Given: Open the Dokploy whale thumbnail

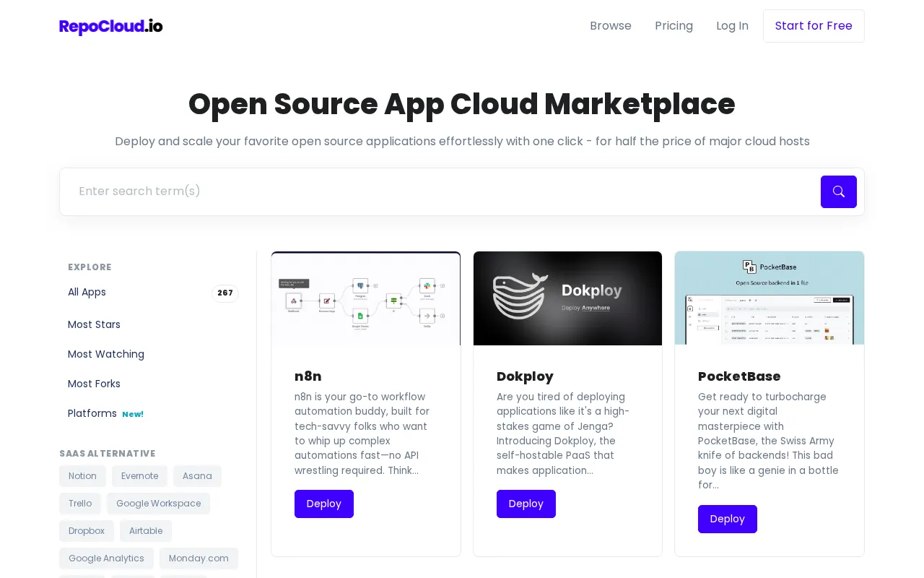Looking at the screenshot, I should (567, 298).
